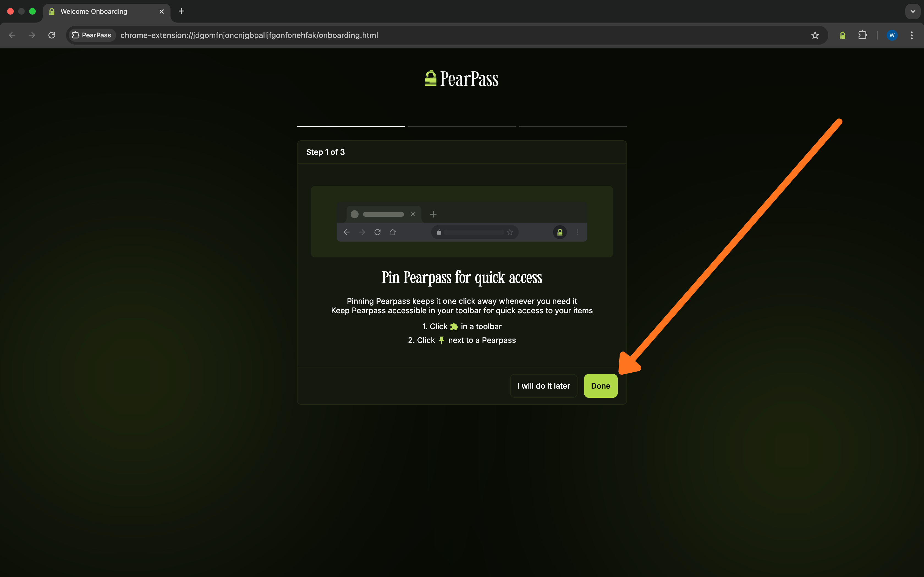
Task: Open a new tab with plus button
Action: 182,12
